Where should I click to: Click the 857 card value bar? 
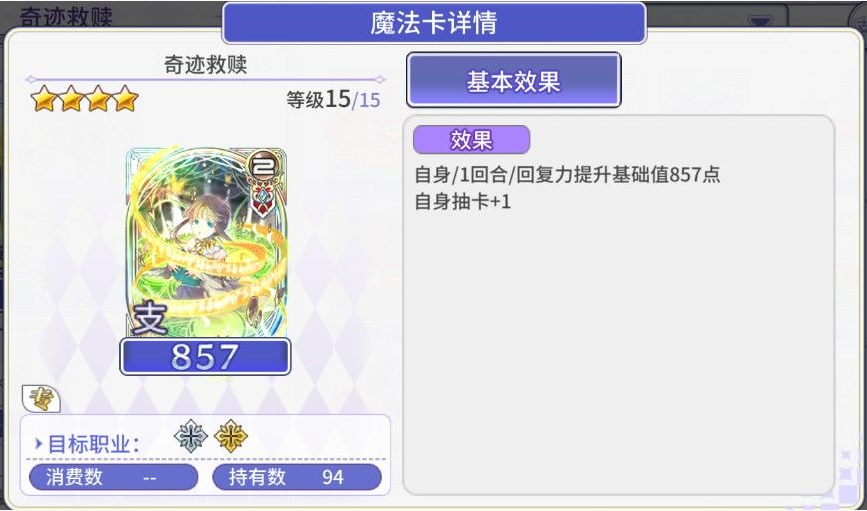click(205, 357)
